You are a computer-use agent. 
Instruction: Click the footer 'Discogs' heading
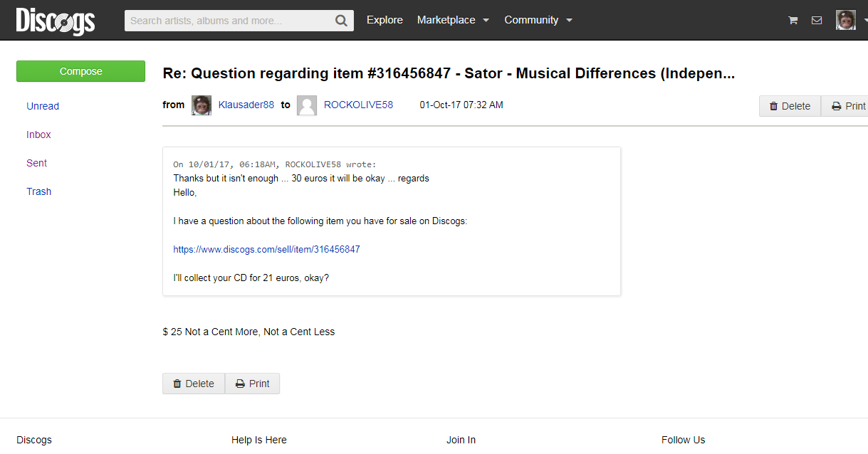tap(34, 440)
